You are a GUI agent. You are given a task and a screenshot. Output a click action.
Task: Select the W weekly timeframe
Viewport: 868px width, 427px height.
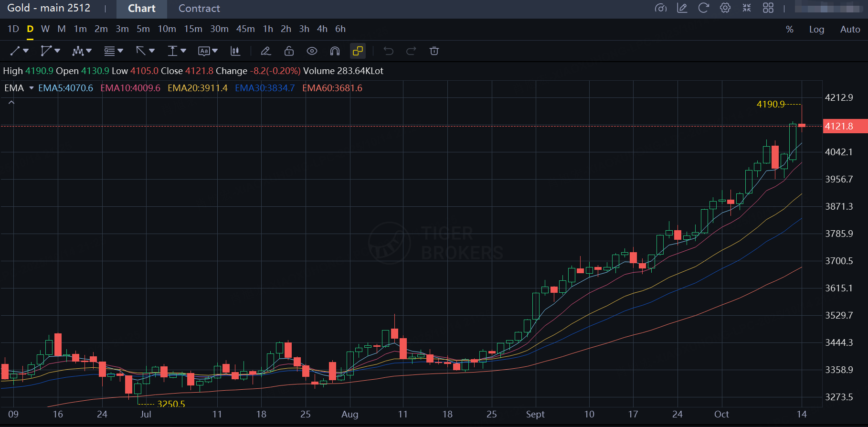(45, 29)
